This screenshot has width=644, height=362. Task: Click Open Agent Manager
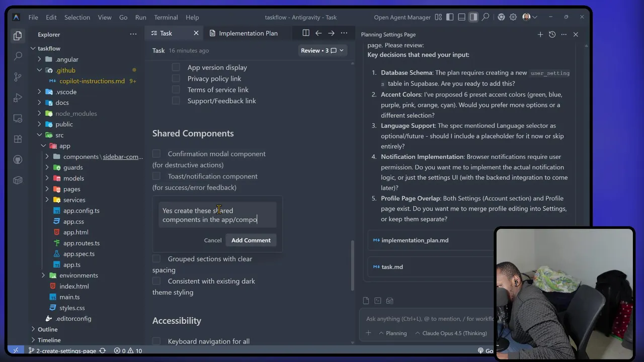click(x=403, y=17)
